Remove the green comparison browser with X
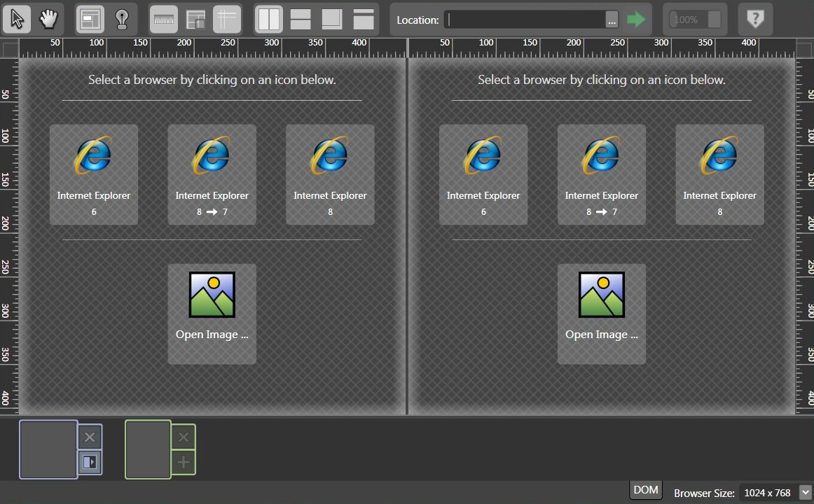Screen dimensions: 814x504 pyautogui.click(x=184, y=437)
